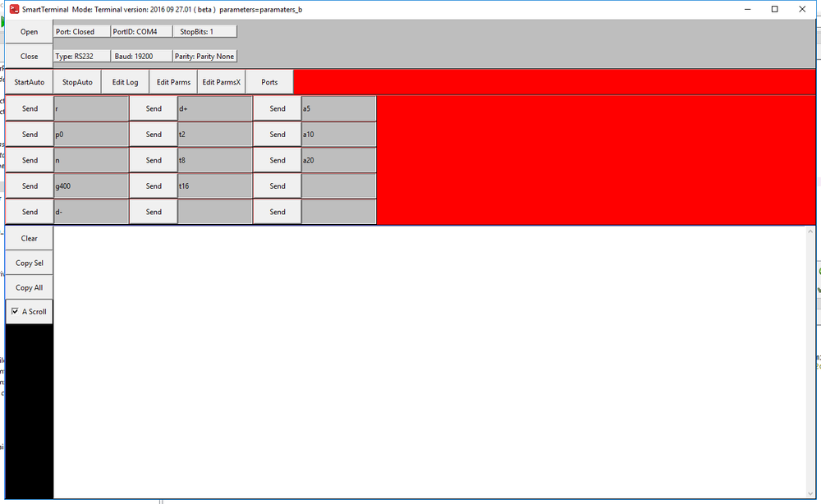
Task: Close the serial port connection
Action: point(29,56)
